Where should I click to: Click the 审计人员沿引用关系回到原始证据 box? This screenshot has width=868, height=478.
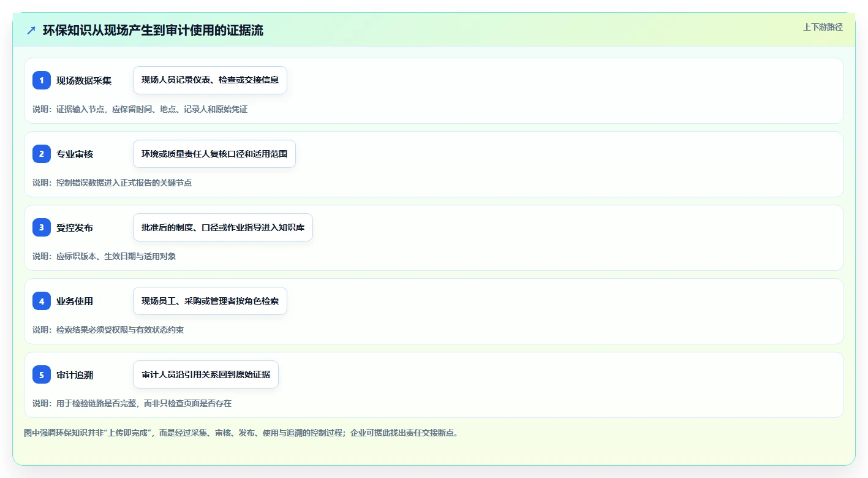[206, 374]
